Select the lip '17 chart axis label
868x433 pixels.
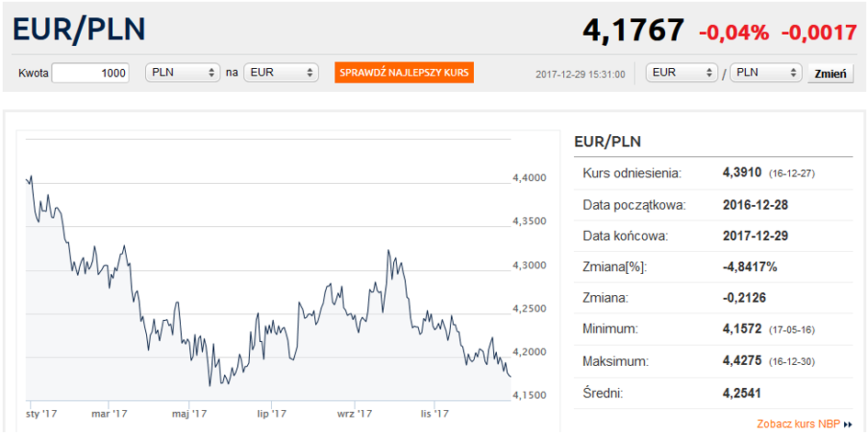[272, 413]
